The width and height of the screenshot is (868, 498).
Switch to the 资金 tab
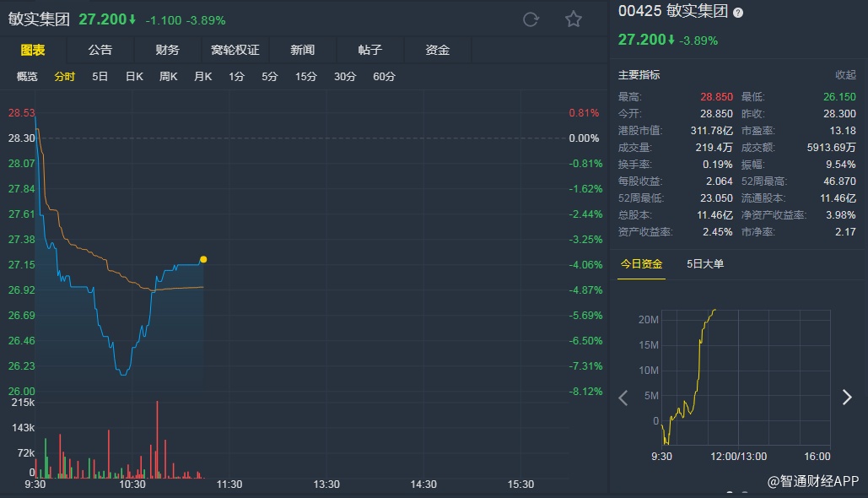[438, 50]
